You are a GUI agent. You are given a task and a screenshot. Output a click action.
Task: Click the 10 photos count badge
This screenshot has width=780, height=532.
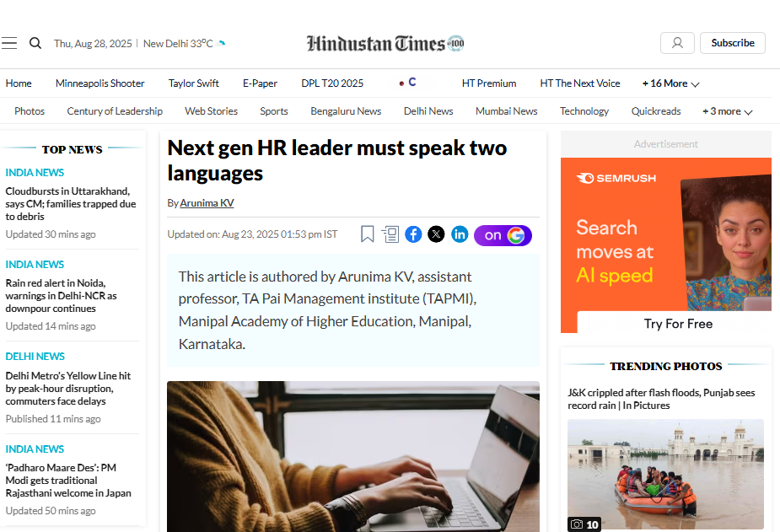[584, 524]
